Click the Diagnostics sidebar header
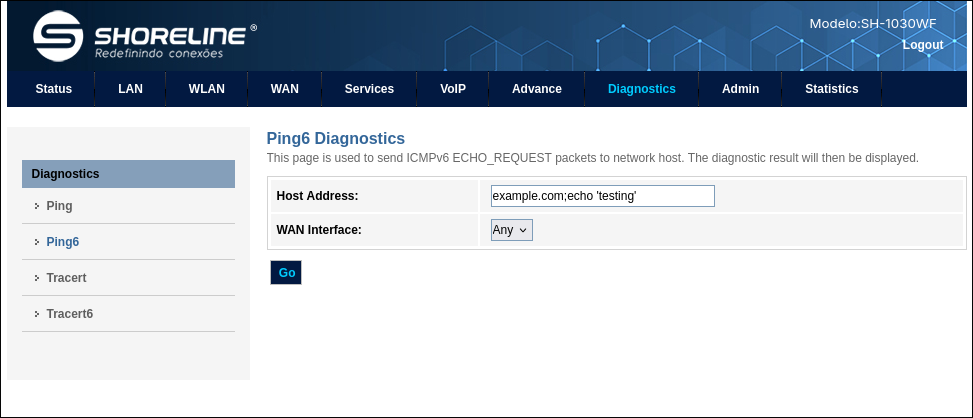Screen dimensions: 973x418 pos(128,174)
